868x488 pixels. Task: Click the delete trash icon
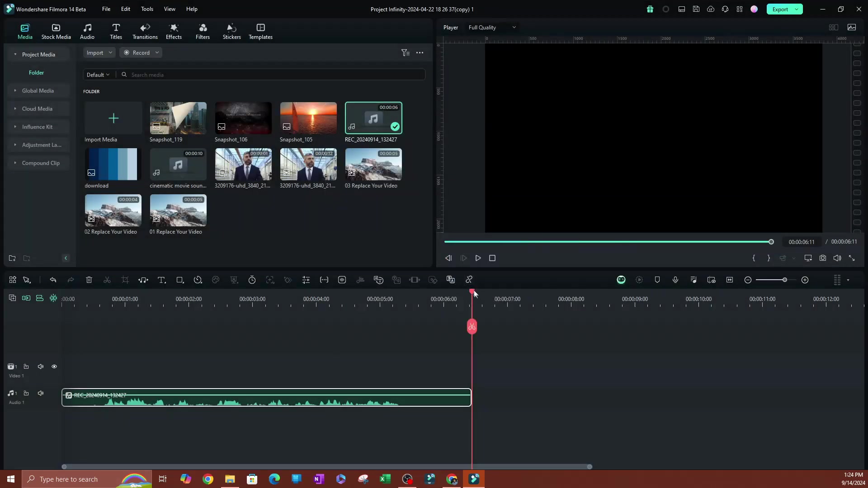pos(89,280)
